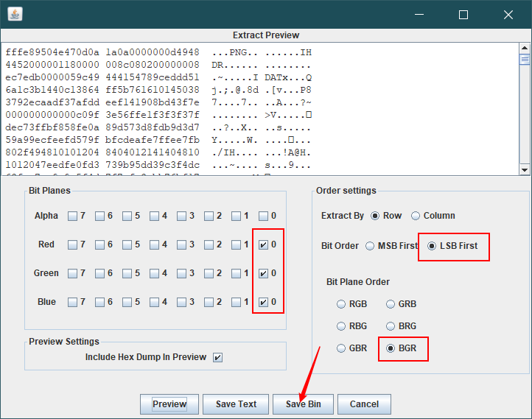Check Blue bit plane 7
This screenshot has width=532, height=419.
coord(72,302)
